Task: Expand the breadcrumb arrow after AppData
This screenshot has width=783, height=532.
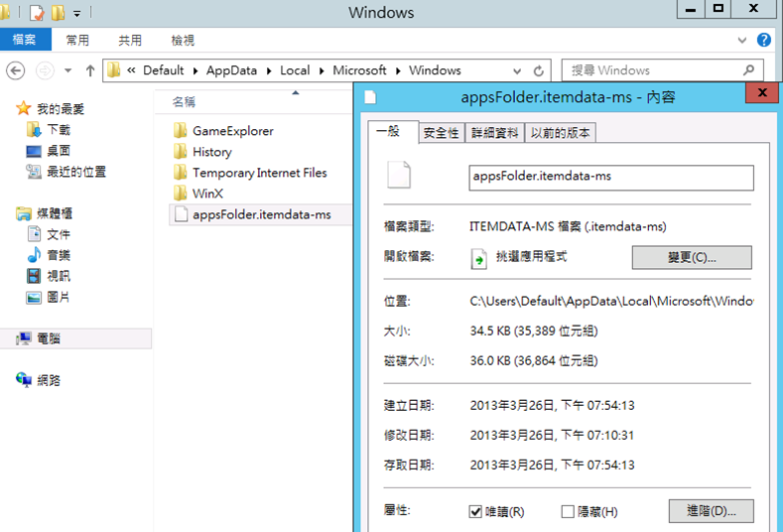Action: [x=269, y=70]
